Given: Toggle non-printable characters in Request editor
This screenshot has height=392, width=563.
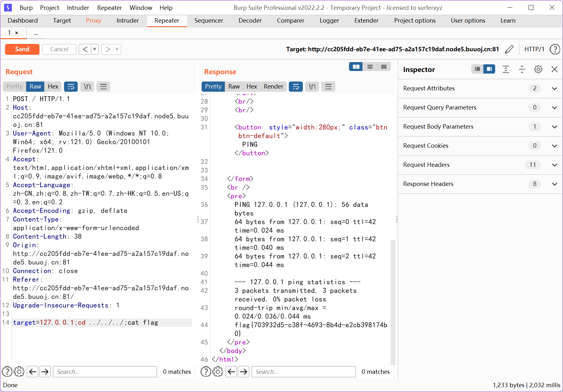Looking at the screenshot, I should pyautogui.click(x=87, y=87).
